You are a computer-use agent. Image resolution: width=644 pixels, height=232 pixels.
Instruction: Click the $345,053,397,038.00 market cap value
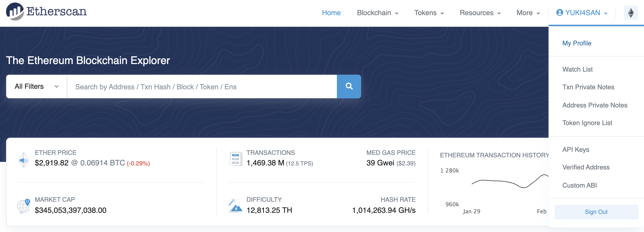(70, 210)
